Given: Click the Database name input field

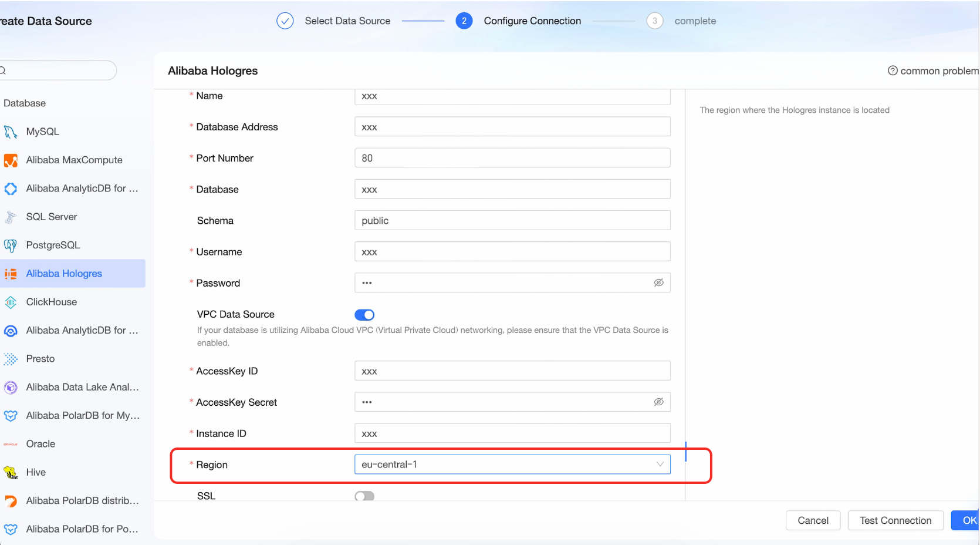Looking at the screenshot, I should click(512, 189).
